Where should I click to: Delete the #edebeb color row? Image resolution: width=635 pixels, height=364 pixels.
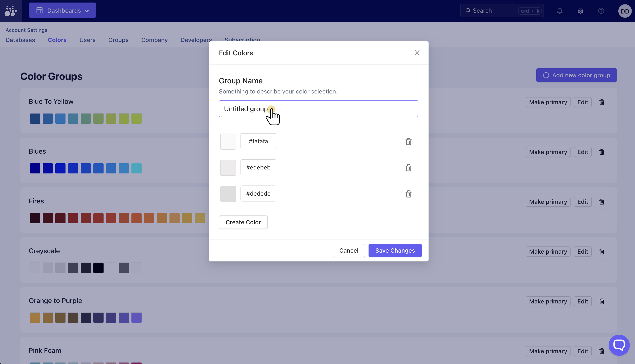point(408,168)
